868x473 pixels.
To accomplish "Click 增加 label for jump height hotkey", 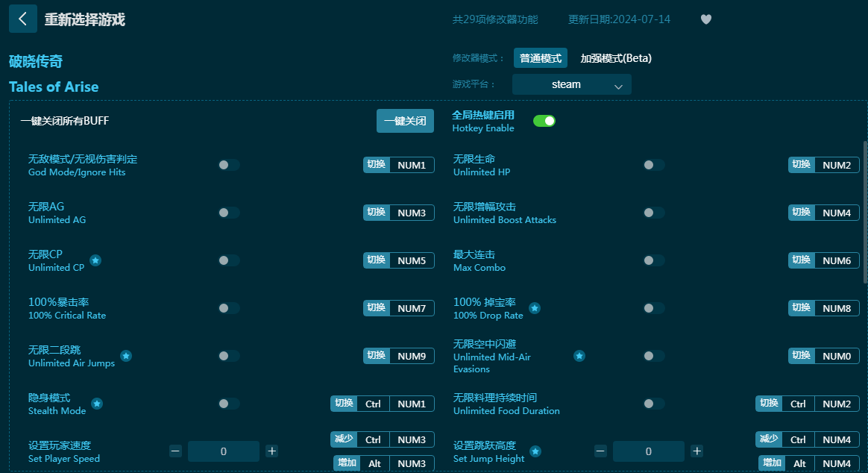I will tap(773, 463).
